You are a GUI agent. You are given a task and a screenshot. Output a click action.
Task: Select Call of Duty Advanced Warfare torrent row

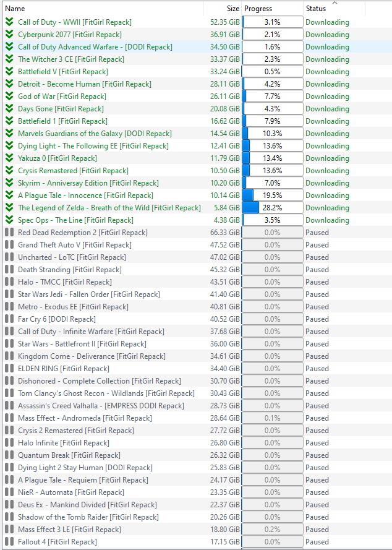point(197,46)
